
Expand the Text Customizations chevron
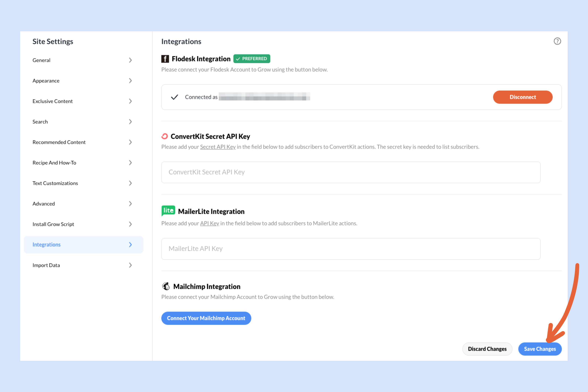click(x=130, y=183)
